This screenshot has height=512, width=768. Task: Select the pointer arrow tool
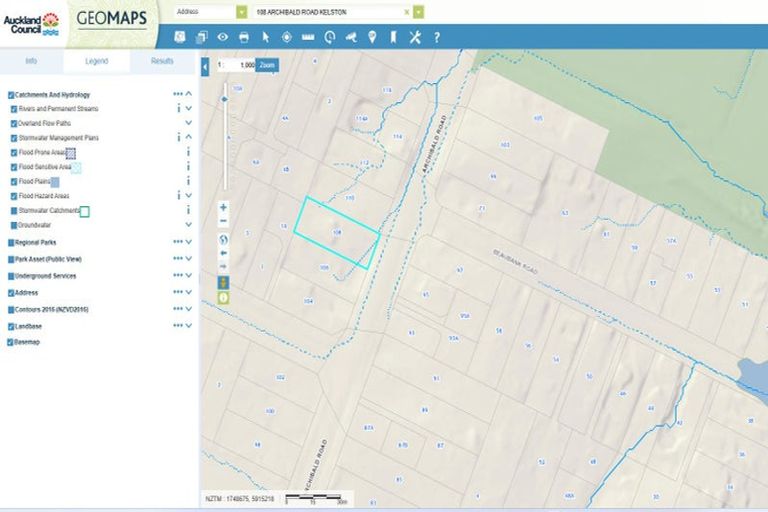point(265,37)
